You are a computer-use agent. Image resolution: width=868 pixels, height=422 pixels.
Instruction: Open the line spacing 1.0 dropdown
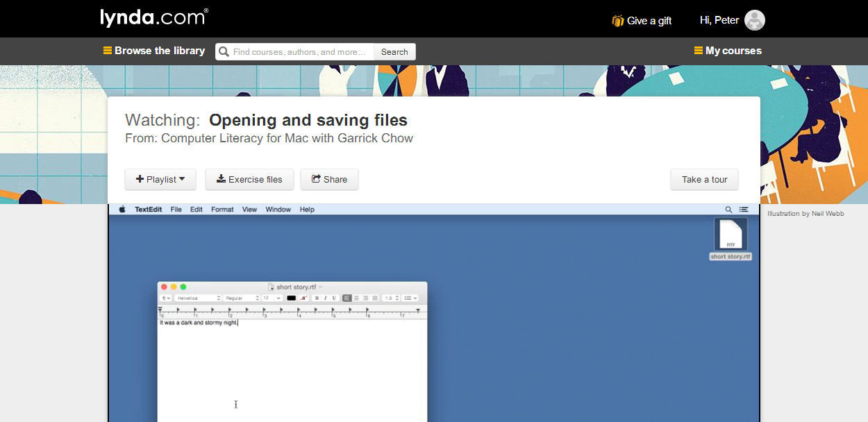pos(391,298)
